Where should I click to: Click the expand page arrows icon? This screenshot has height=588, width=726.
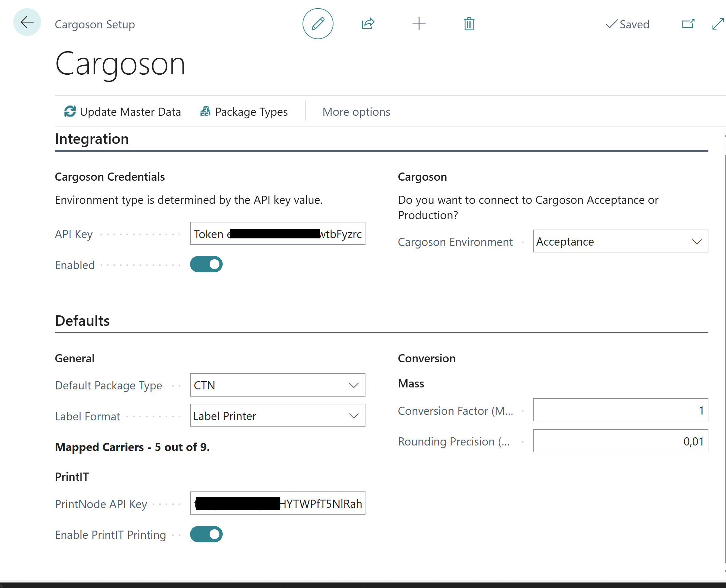click(718, 24)
